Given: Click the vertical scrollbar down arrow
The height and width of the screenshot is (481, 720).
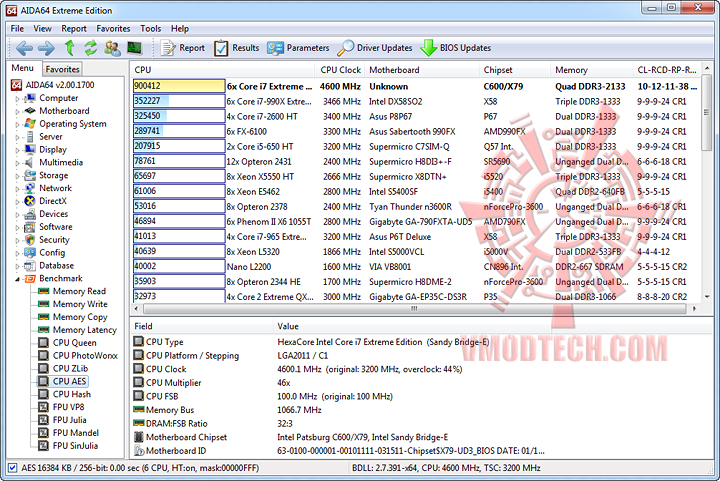Looking at the screenshot, I should pyautogui.click(x=707, y=297).
